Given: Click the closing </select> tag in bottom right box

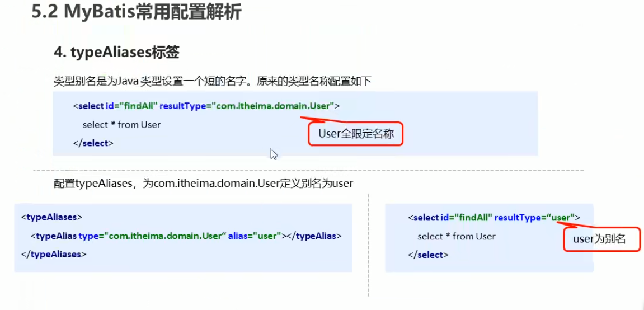Looking at the screenshot, I should [x=428, y=255].
